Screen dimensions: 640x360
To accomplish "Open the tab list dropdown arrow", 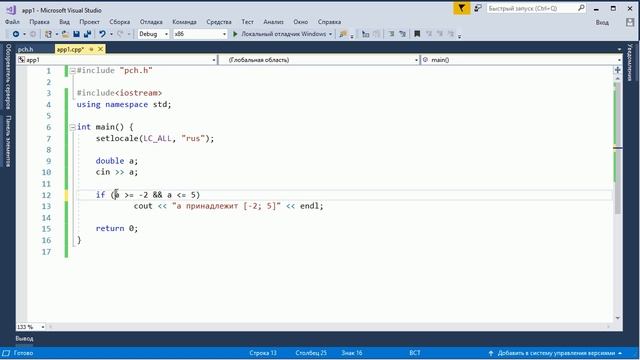I will point(619,49).
